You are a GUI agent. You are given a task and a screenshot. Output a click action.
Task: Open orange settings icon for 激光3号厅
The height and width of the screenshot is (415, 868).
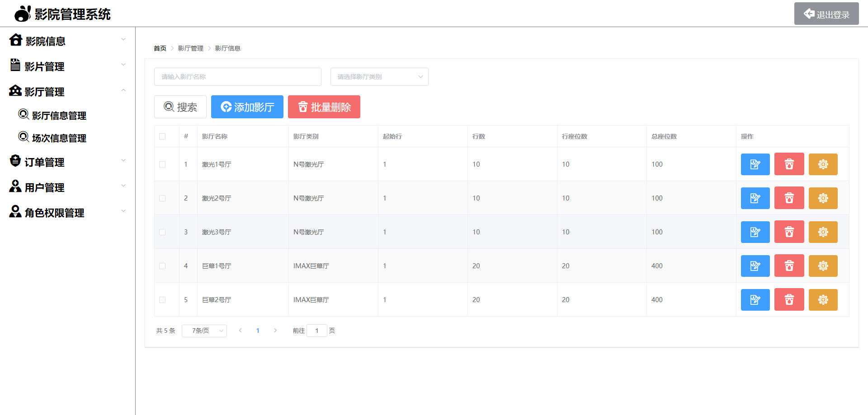pyautogui.click(x=823, y=232)
